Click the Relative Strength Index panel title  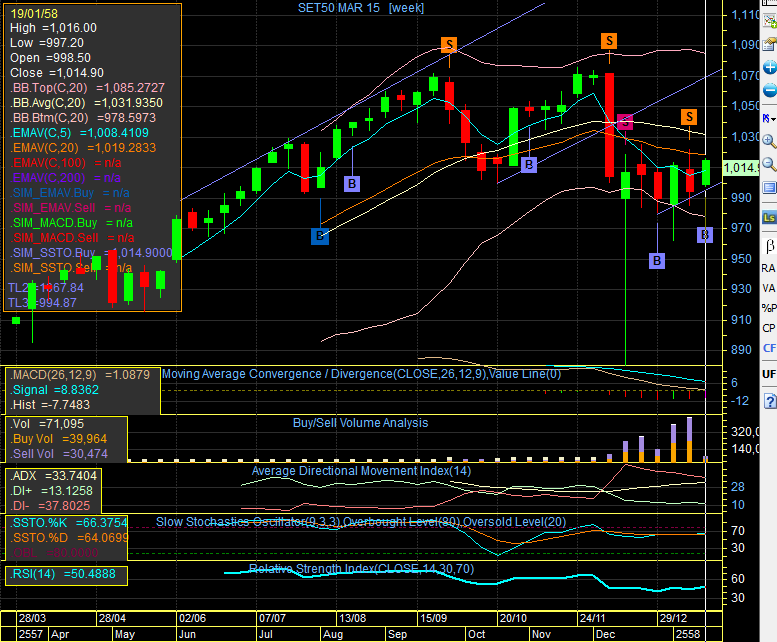coord(361,569)
